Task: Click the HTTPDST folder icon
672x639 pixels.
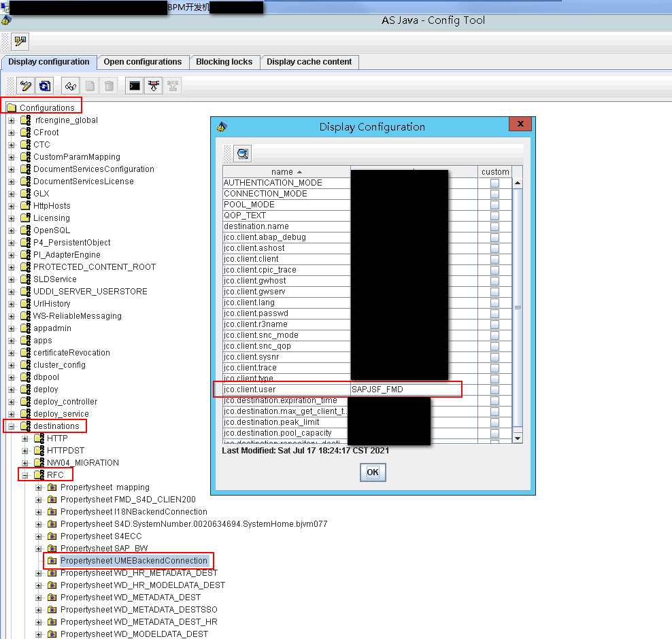Action: [x=39, y=451]
